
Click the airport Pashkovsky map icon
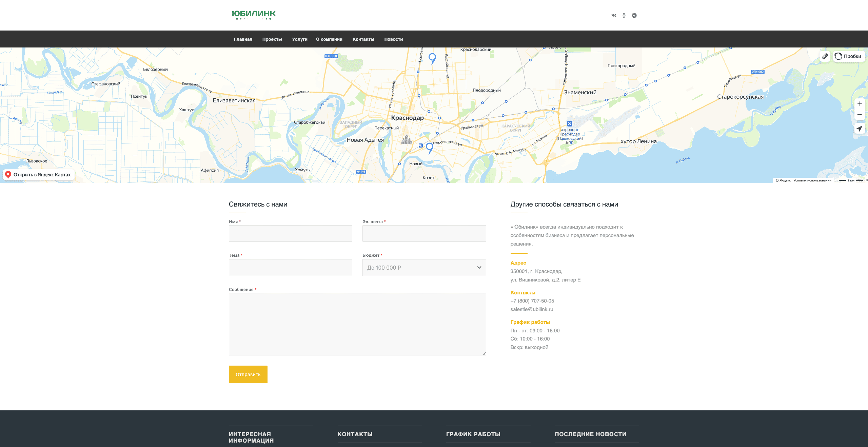tap(570, 124)
